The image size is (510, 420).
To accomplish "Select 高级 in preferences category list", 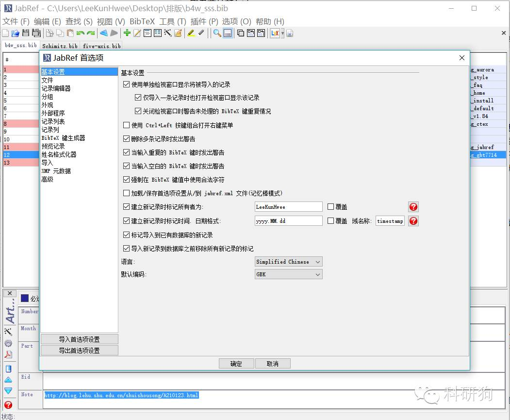I will tap(47, 179).
